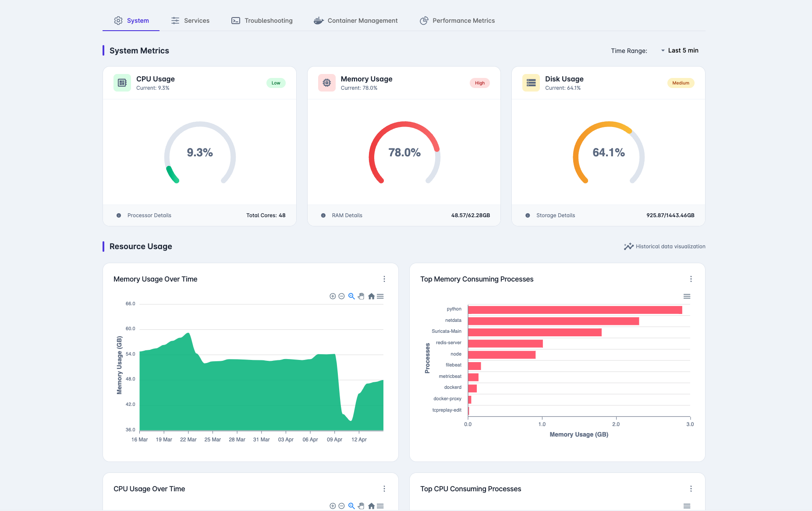Open Top Memory Consuming Processes options menu

point(691,279)
